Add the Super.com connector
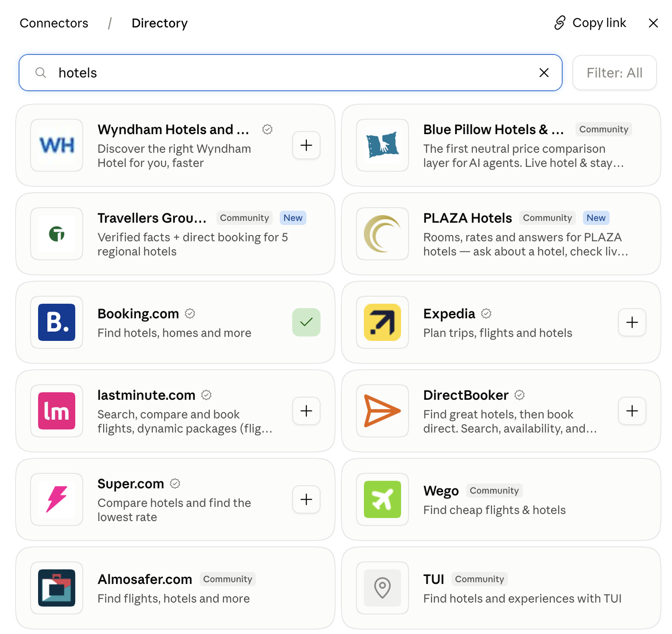 tap(306, 499)
